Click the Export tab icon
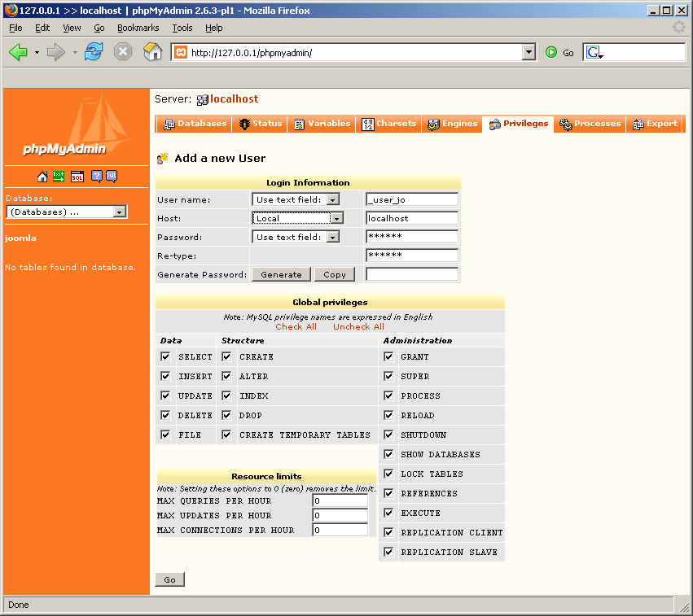This screenshot has width=693, height=616. (x=639, y=124)
